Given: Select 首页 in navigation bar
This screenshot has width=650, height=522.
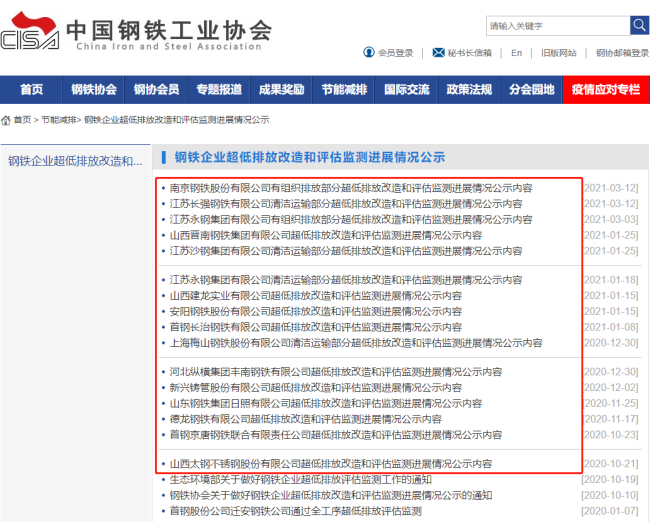Looking at the screenshot, I should 31,90.
